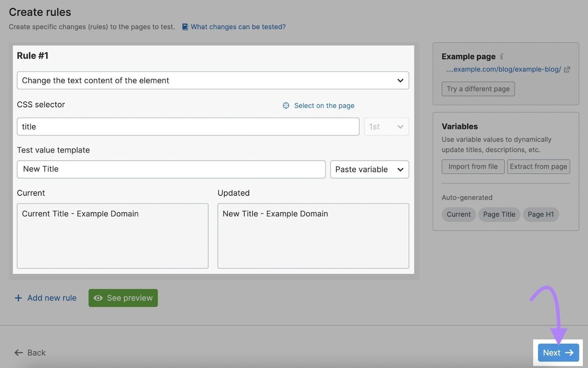
Task: Click 'Extract from page' button
Action: click(x=538, y=167)
